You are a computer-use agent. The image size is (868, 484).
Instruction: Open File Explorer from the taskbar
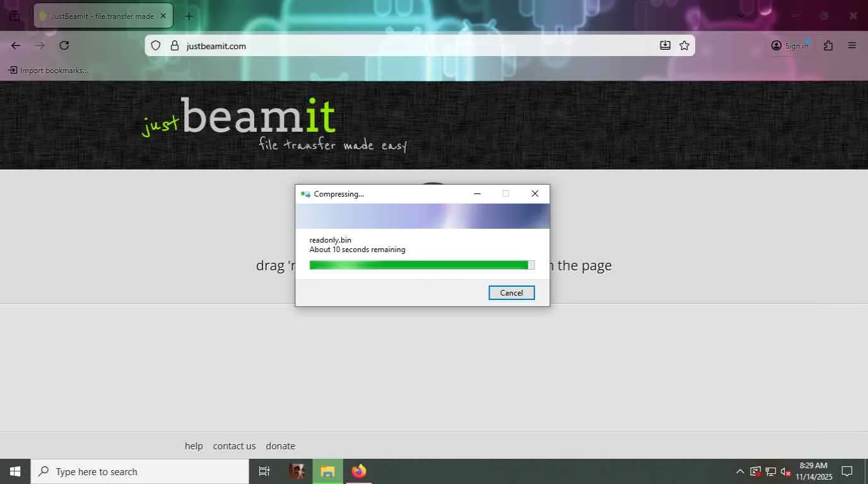328,471
